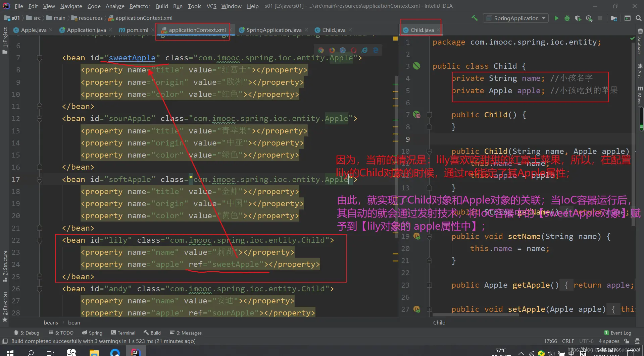Click the Run with Coverage icon
The image size is (644, 356).
click(x=578, y=18)
